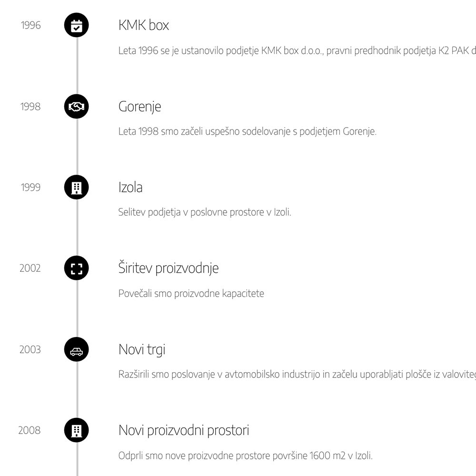Click the car icon beside Novi trgi
Viewport: 476px width, 476px height.
click(76, 350)
